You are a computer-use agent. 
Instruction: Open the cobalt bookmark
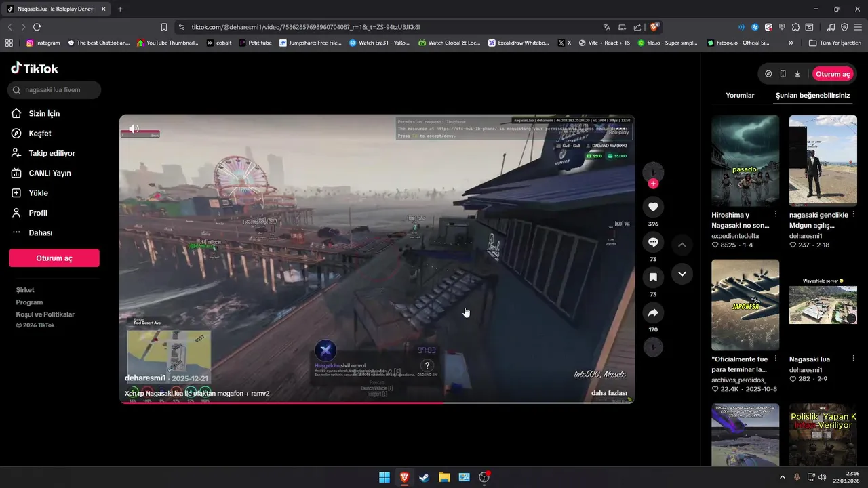pos(219,43)
